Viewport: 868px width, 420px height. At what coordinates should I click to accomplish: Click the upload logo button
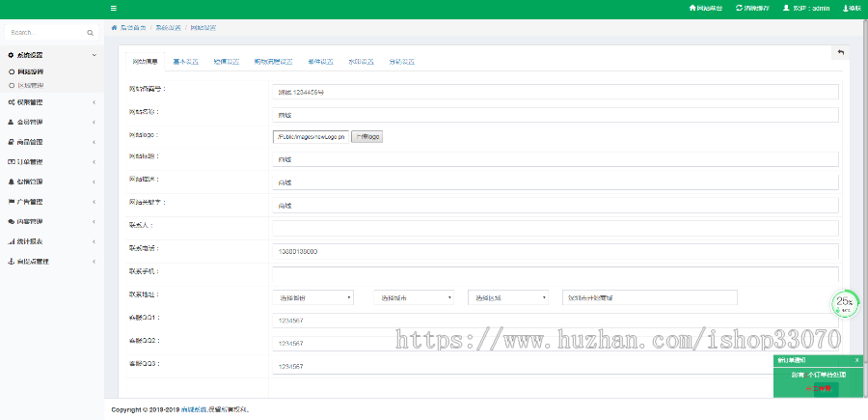(x=367, y=137)
